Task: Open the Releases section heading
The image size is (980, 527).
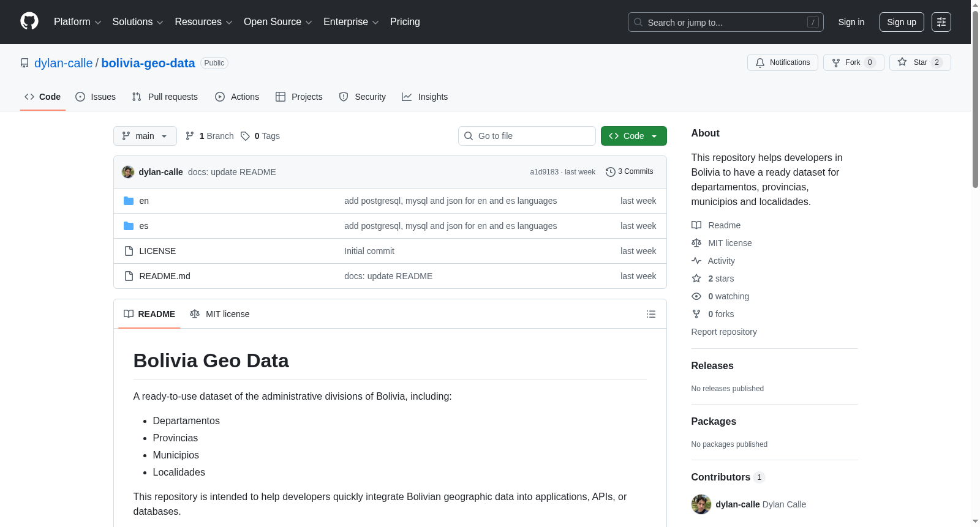Action: (712, 366)
